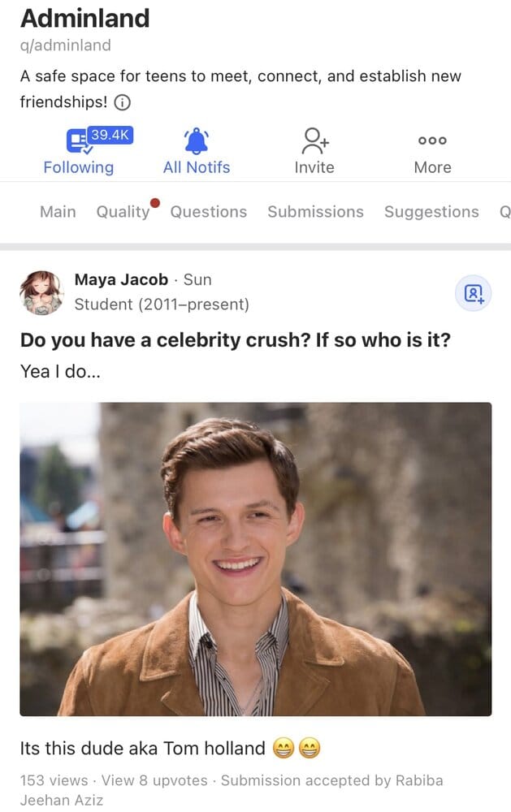
Task: Open the celebrity crush question title
Action: pyautogui.click(x=236, y=340)
